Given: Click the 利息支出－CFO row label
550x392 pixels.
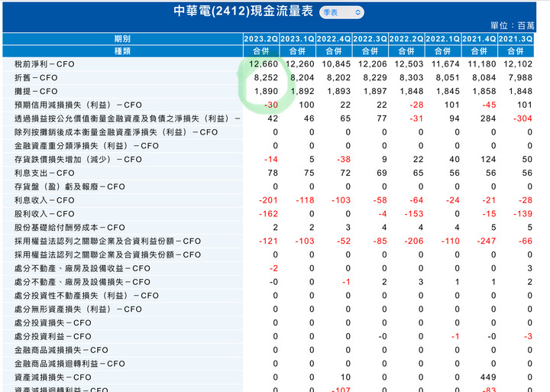Looking at the screenshot, I should (44, 173).
